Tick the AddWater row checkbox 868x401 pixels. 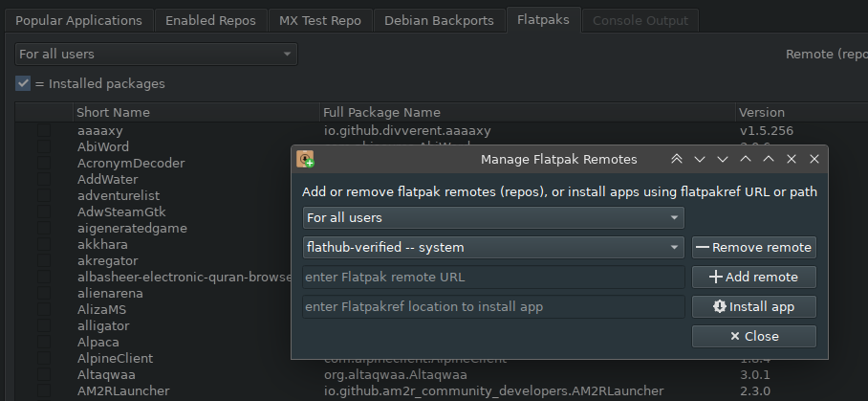[44, 180]
